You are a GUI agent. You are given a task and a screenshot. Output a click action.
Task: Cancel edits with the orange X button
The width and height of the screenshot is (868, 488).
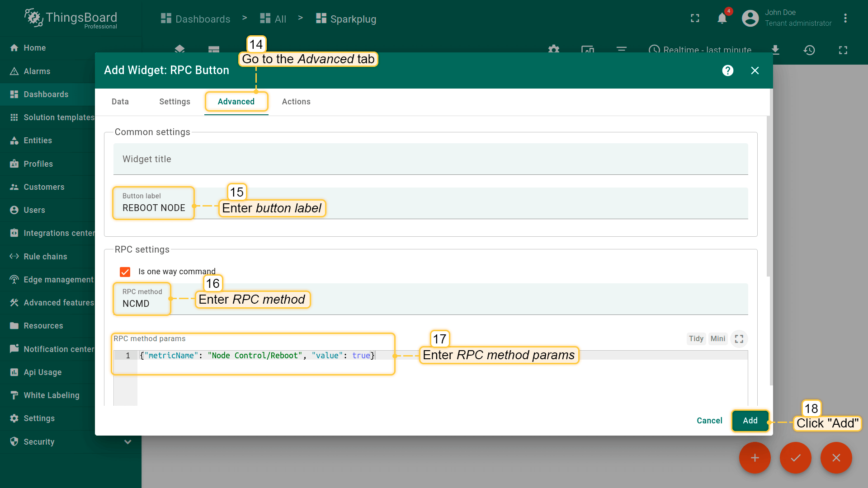(836, 458)
